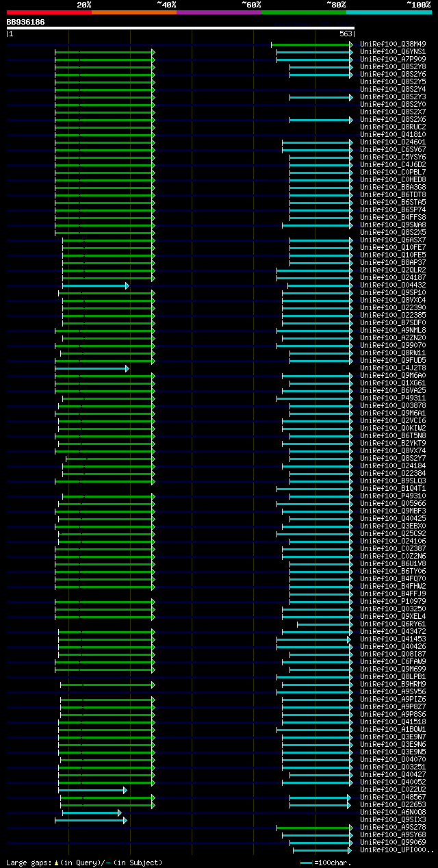The image size is (438, 868).
Task: Select the UniRef100_B2YKT9 label
Action: 394,444
